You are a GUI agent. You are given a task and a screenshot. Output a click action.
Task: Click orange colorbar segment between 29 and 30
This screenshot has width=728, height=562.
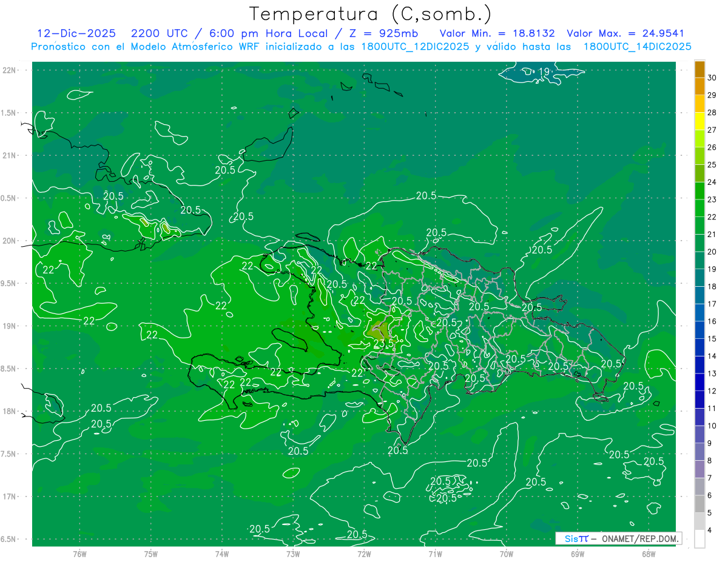[699, 86]
